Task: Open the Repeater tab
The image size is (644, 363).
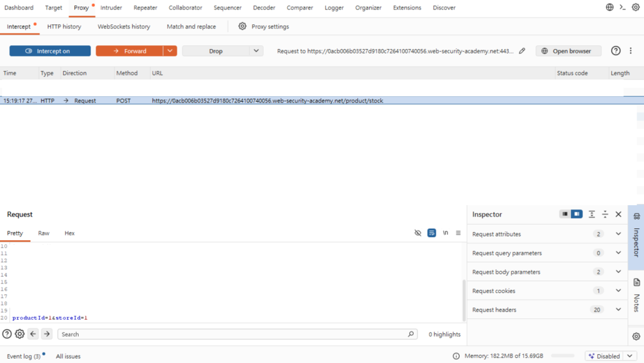Action: [145, 8]
